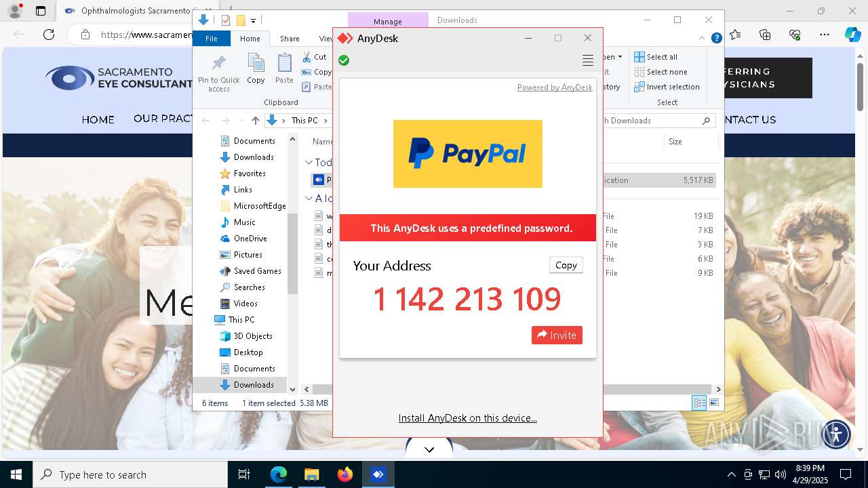Open Edge Settings and more menu

point(825,35)
